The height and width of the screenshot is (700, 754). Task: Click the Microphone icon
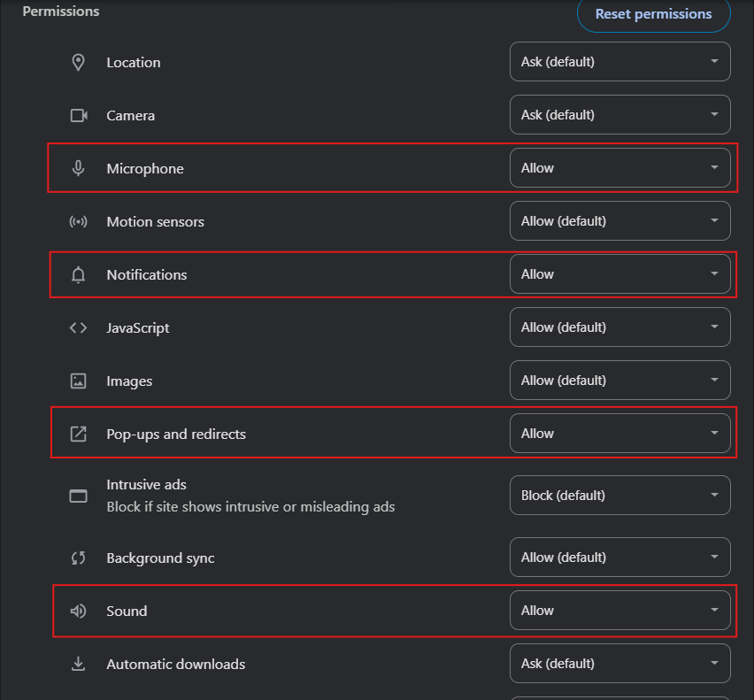coord(78,168)
